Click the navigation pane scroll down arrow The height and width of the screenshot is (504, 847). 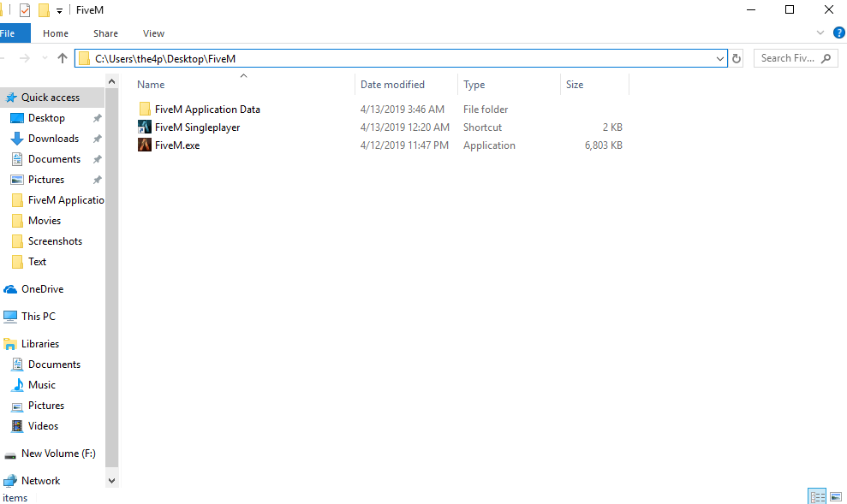click(112, 481)
